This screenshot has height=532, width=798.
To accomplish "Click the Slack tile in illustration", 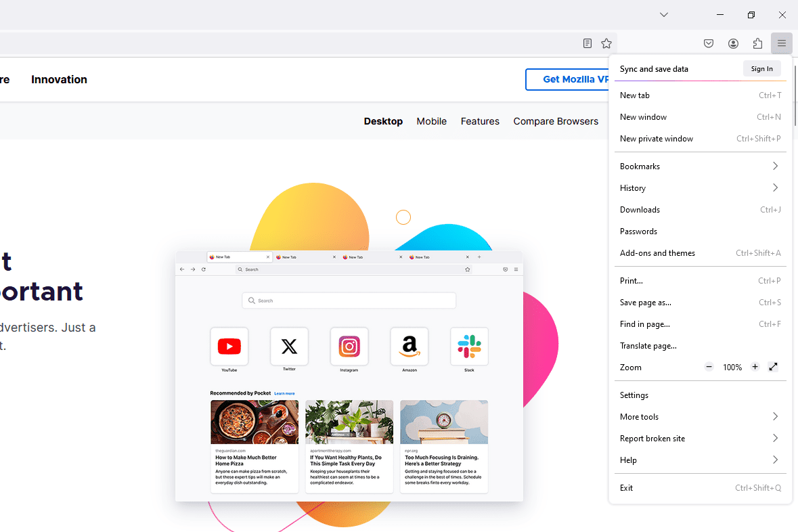I will (x=469, y=346).
